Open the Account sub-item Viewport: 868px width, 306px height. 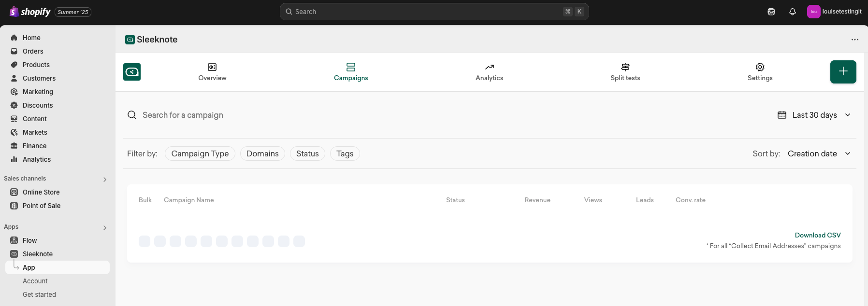[35, 281]
